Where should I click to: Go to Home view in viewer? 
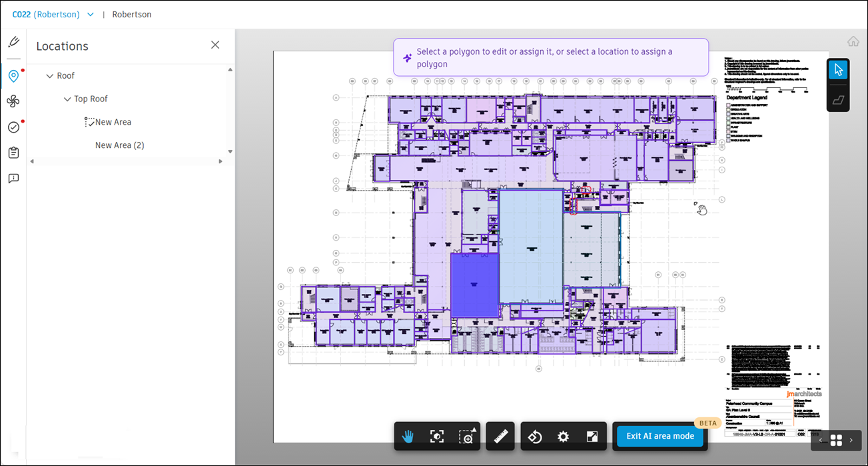pos(853,41)
